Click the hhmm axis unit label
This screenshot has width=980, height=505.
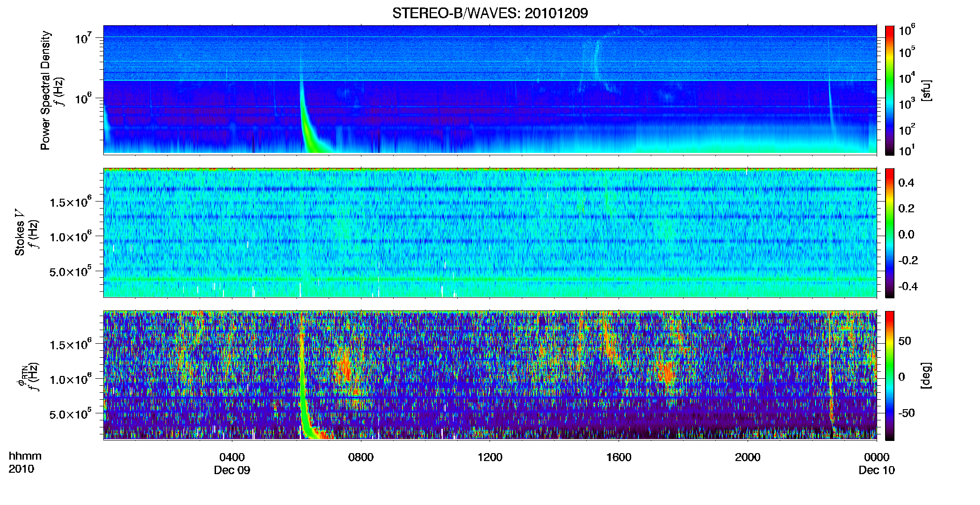(x=25, y=456)
